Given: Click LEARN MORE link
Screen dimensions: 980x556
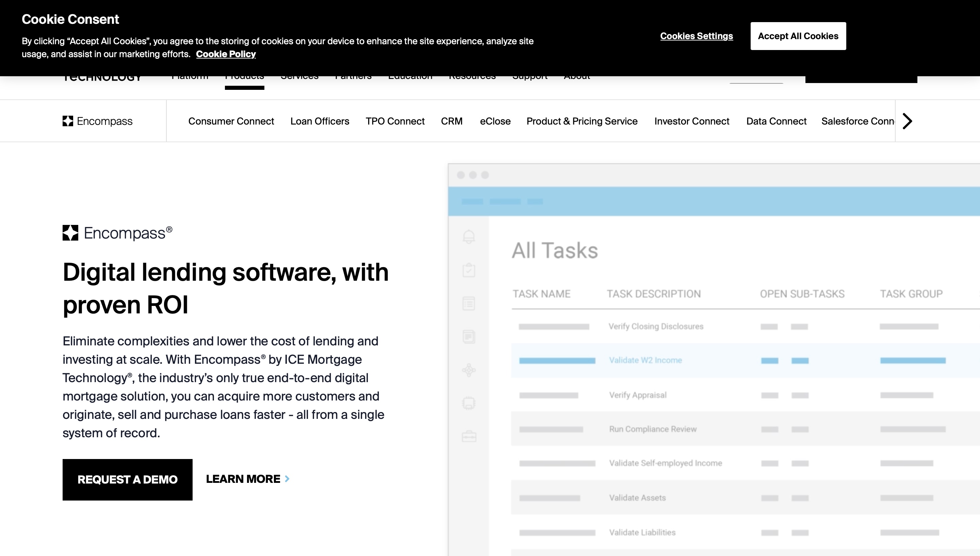Looking at the screenshot, I should (247, 479).
